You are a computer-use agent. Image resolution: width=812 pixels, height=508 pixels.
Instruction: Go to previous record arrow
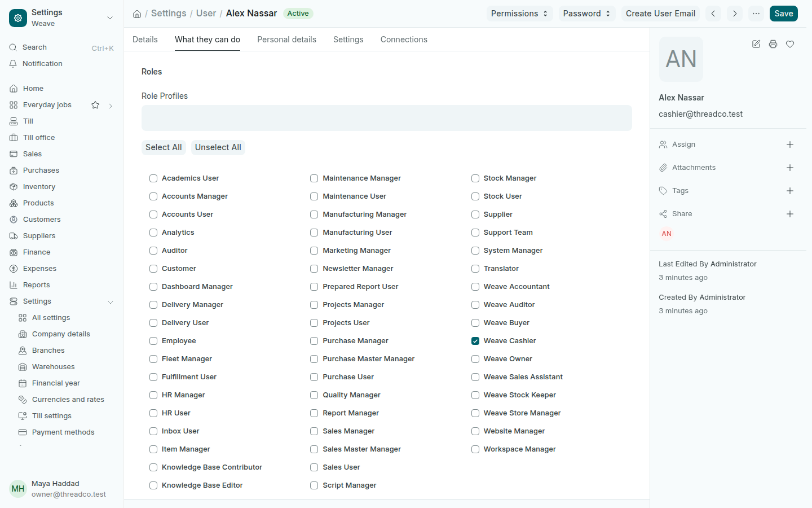pos(713,14)
